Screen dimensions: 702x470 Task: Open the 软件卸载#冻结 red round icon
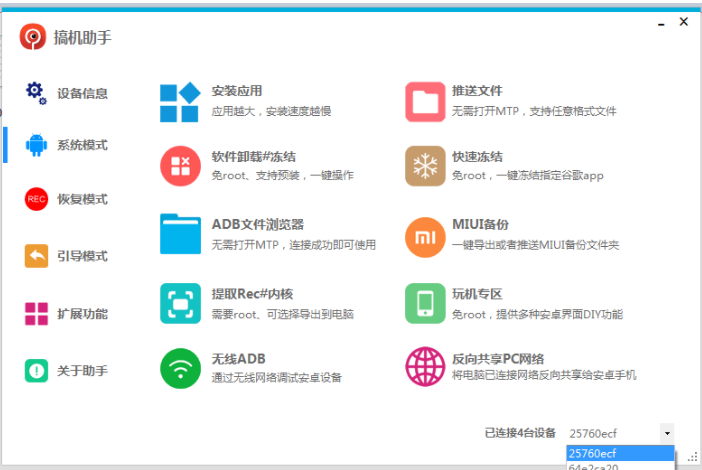pos(180,166)
